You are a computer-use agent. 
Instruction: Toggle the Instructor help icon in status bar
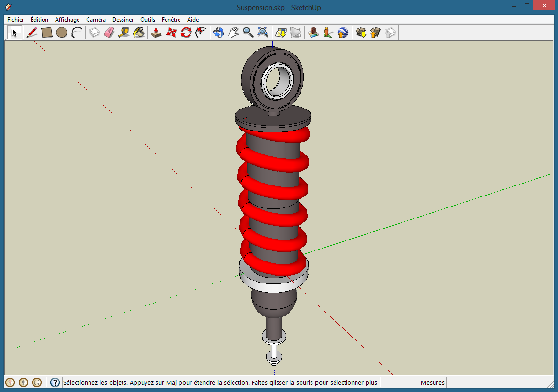(55, 382)
